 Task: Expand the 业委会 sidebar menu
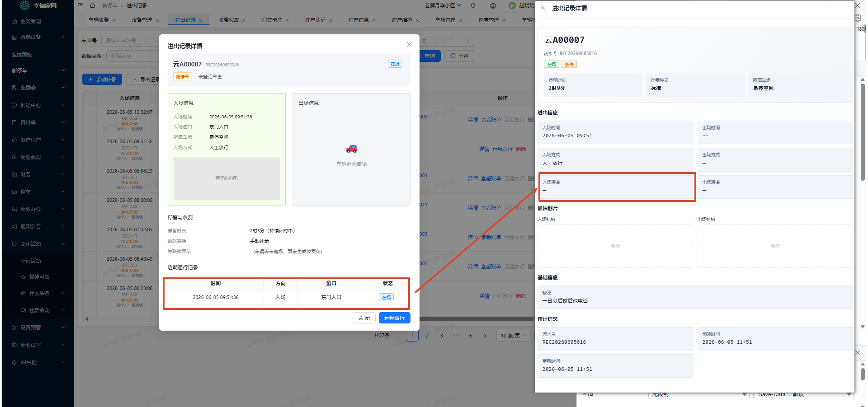click(63, 88)
